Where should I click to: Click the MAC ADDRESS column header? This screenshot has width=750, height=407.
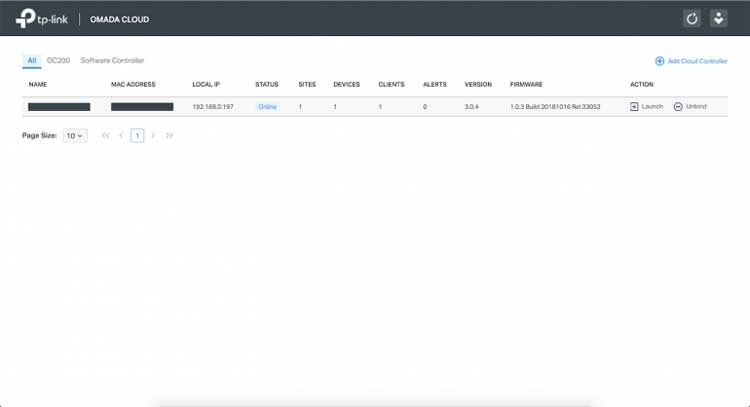point(133,85)
